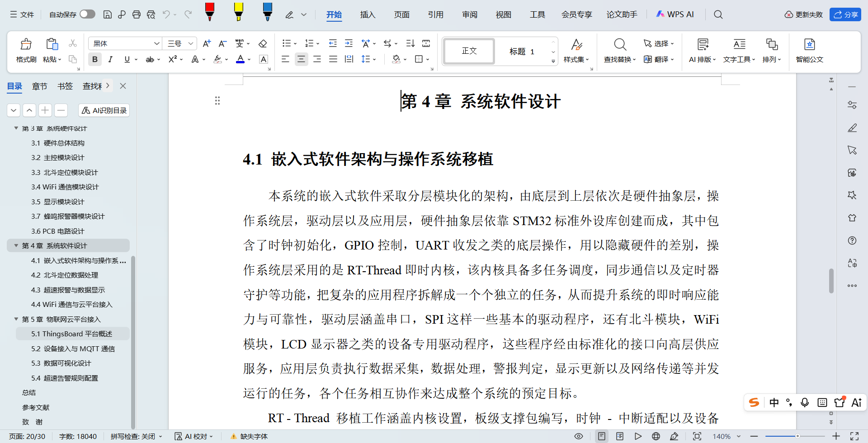
Task: Click the Character border (boxed A) icon
Action: pos(264,59)
